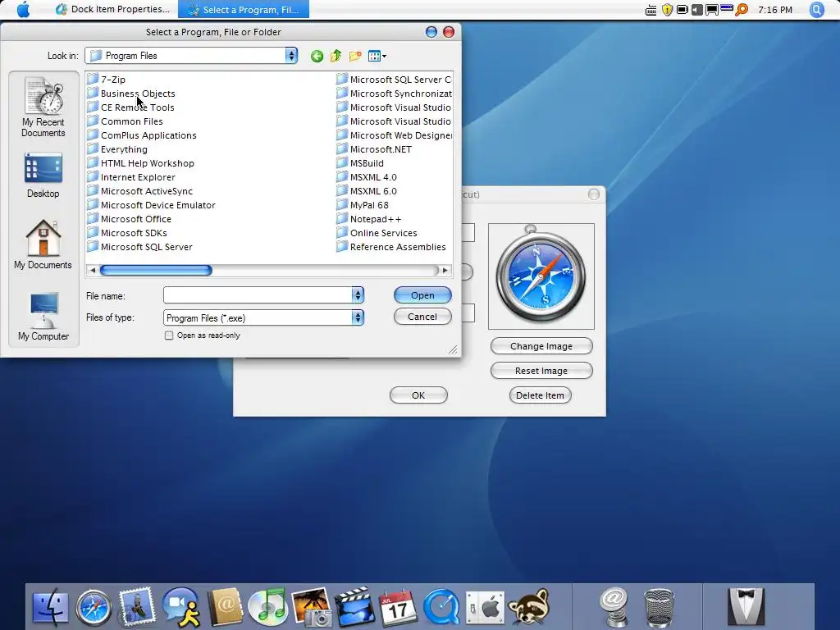This screenshot has height=630, width=840.
Task: Select the Microsoft.NET folder
Action: tap(374, 149)
